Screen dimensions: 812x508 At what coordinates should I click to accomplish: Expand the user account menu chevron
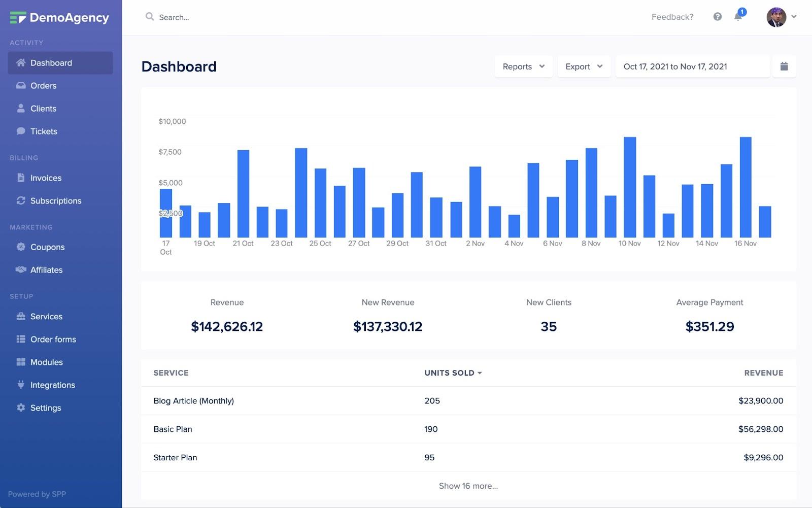[794, 17]
